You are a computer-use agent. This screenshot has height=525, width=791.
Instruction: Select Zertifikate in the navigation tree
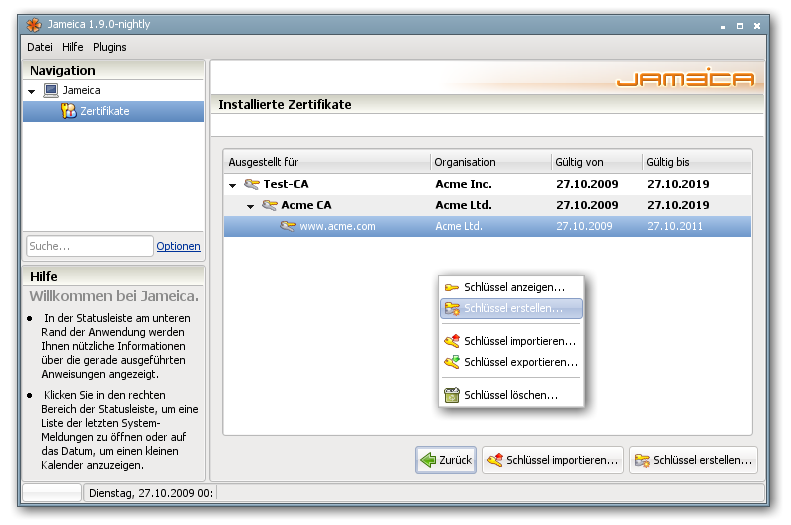point(114,111)
